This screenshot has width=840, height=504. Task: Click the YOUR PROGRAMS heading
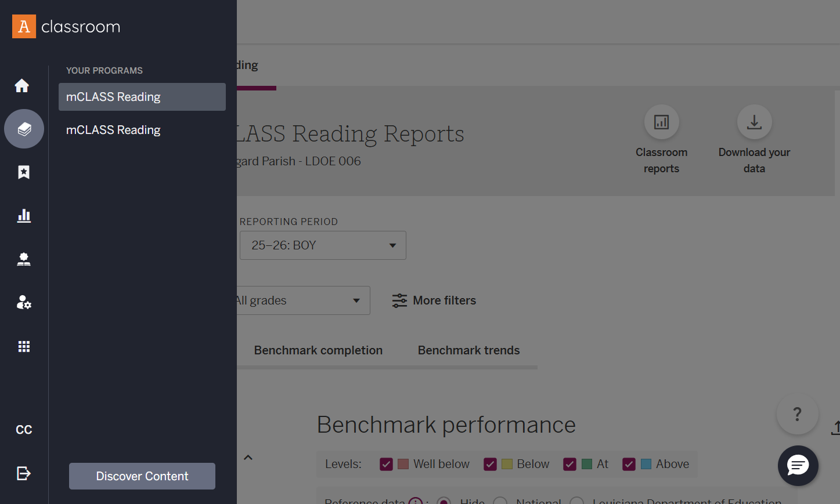click(104, 71)
